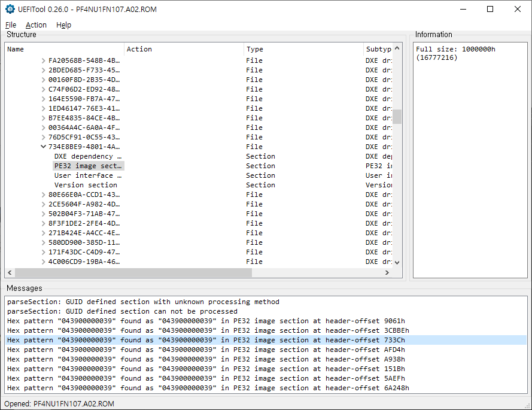Expand the 00364A4C-6A0A file node
The width and height of the screenshot is (532, 410).
click(x=43, y=127)
